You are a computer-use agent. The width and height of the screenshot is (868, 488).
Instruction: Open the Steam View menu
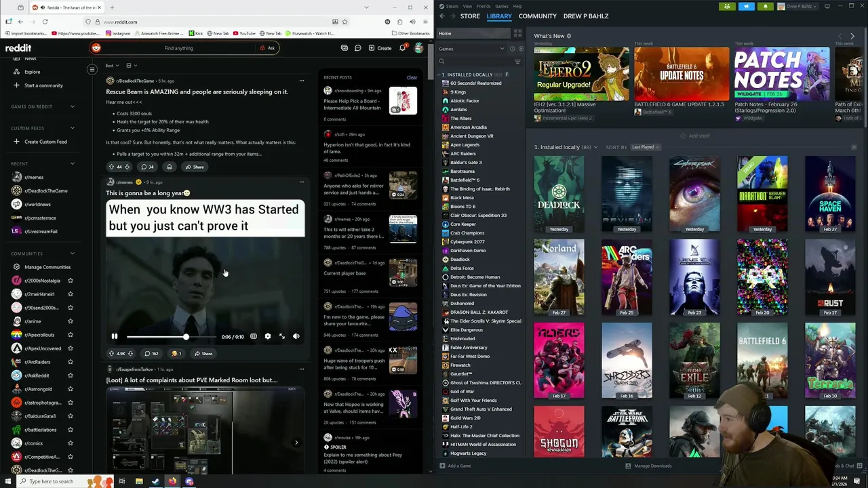[467, 6]
